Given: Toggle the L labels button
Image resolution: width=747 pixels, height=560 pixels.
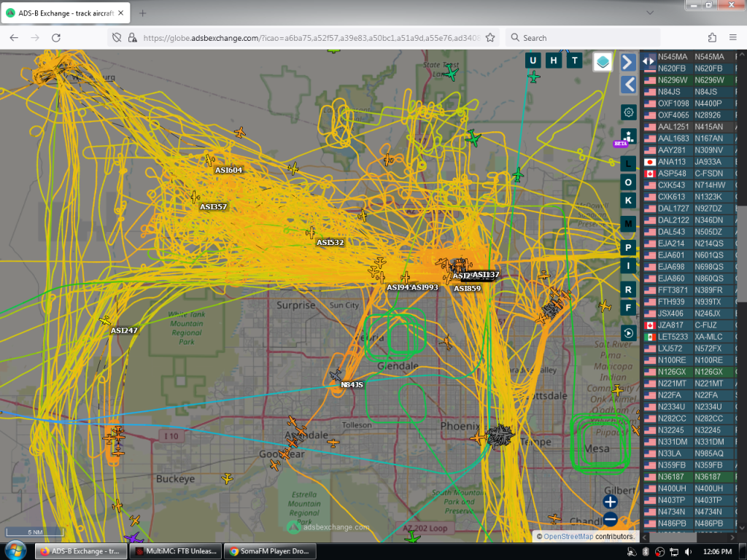Looking at the screenshot, I should point(628,164).
